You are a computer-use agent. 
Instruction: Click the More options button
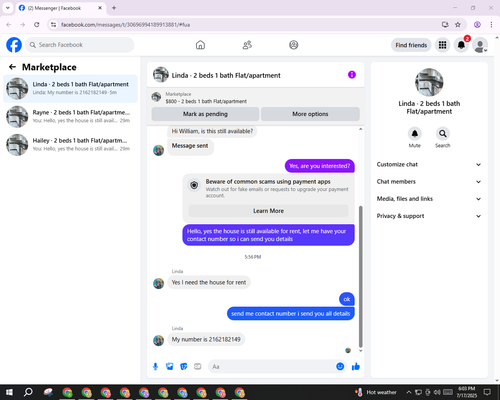[x=310, y=114]
